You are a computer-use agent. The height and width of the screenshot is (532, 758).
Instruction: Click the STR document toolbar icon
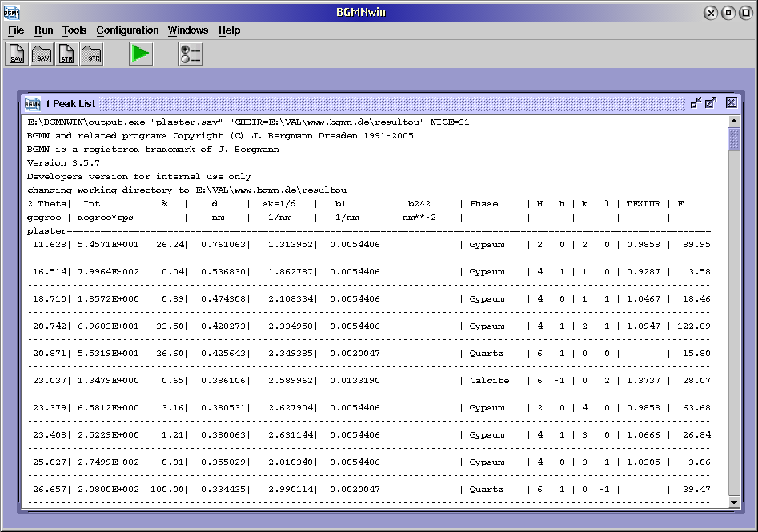pyautogui.click(x=66, y=54)
